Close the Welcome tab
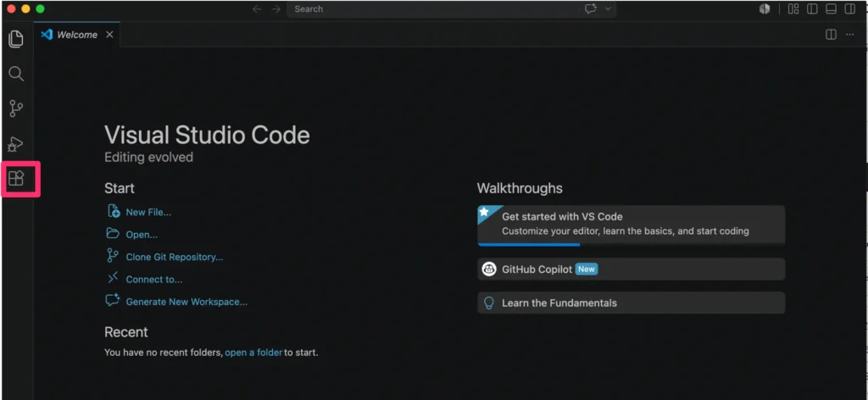Image resolution: width=868 pixels, height=400 pixels. pyautogui.click(x=109, y=34)
